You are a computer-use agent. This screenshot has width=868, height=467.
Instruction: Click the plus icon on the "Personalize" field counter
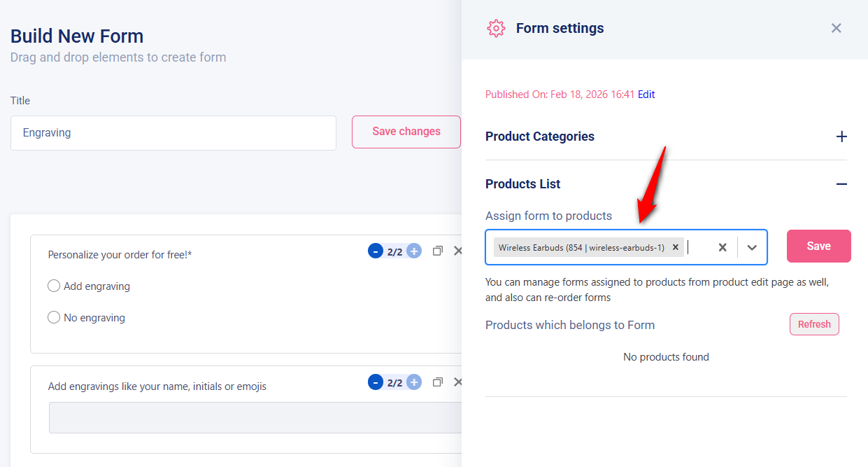point(413,250)
